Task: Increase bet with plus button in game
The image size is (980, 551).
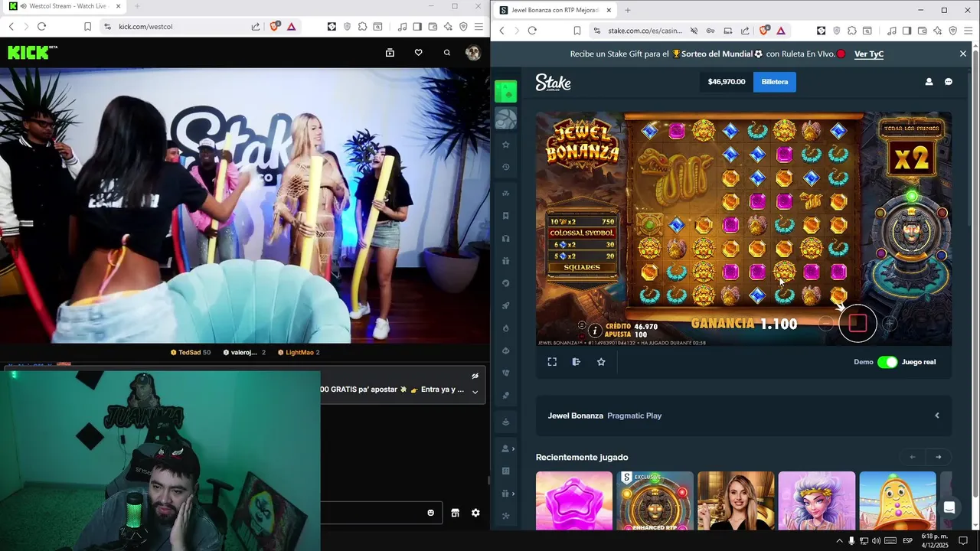Action: click(890, 324)
